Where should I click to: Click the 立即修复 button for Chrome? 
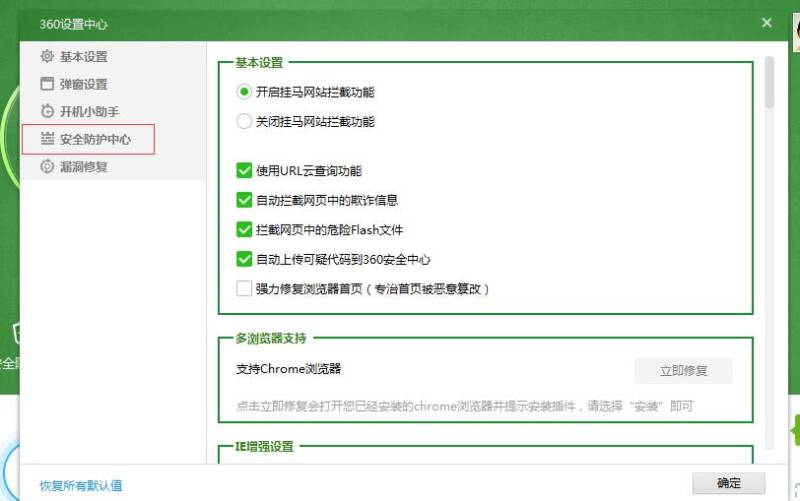(x=684, y=370)
